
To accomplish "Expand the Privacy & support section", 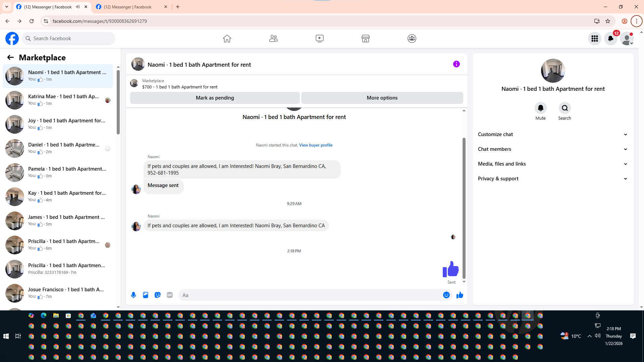I will click(x=553, y=179).
